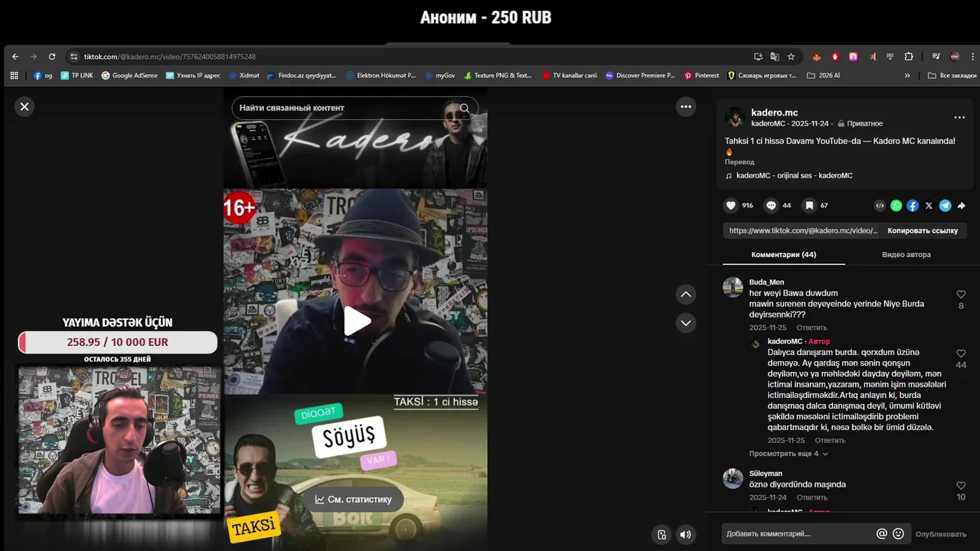Open kadero.mc profile name
Screen dimensions: 980x551
coord(774,112)
